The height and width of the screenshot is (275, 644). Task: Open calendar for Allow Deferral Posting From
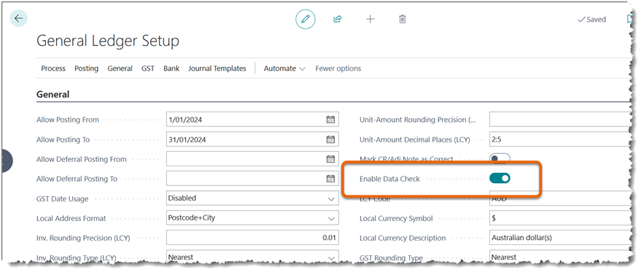click(x=330, y=159)
